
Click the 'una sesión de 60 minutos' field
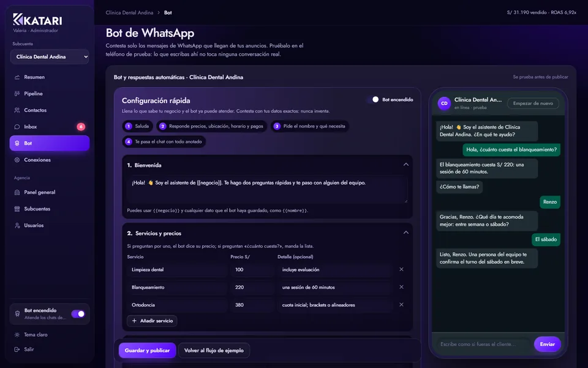click(x=335, y=287)
